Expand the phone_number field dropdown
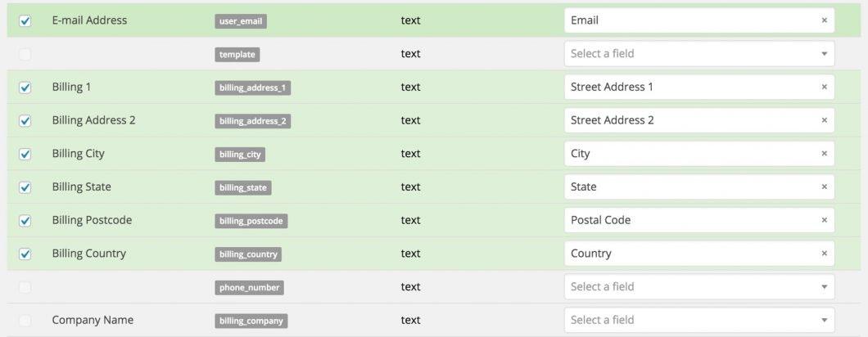This screenshot has height=337, width=868. (698, 287)
